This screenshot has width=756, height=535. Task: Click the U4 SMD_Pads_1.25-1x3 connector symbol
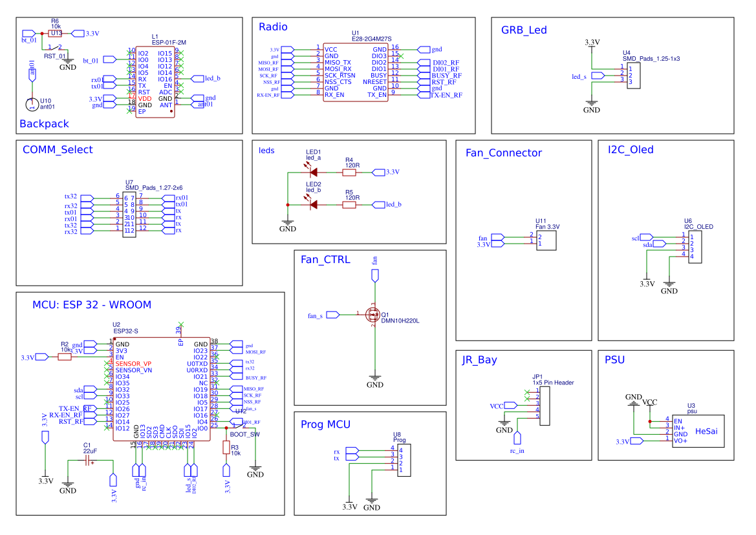coord(634,75)
